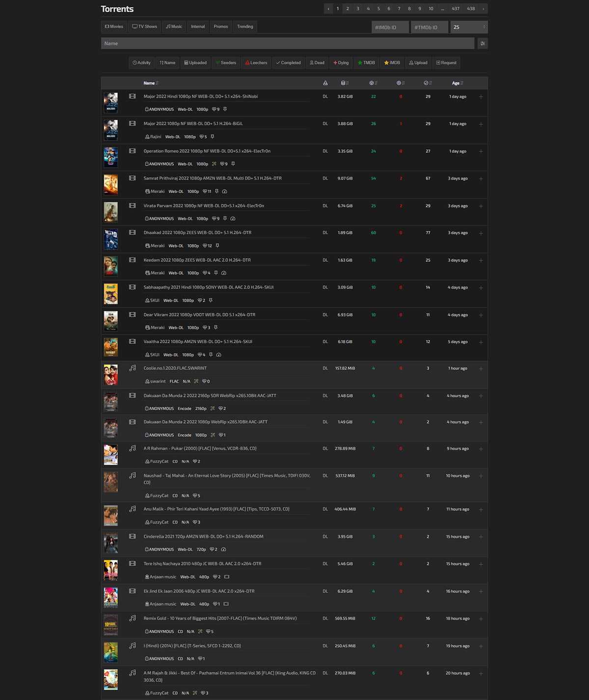Switch to the TV Shows tab
Image resolution: width=589 pixels, height=700 pixels.
click(145, 27)
